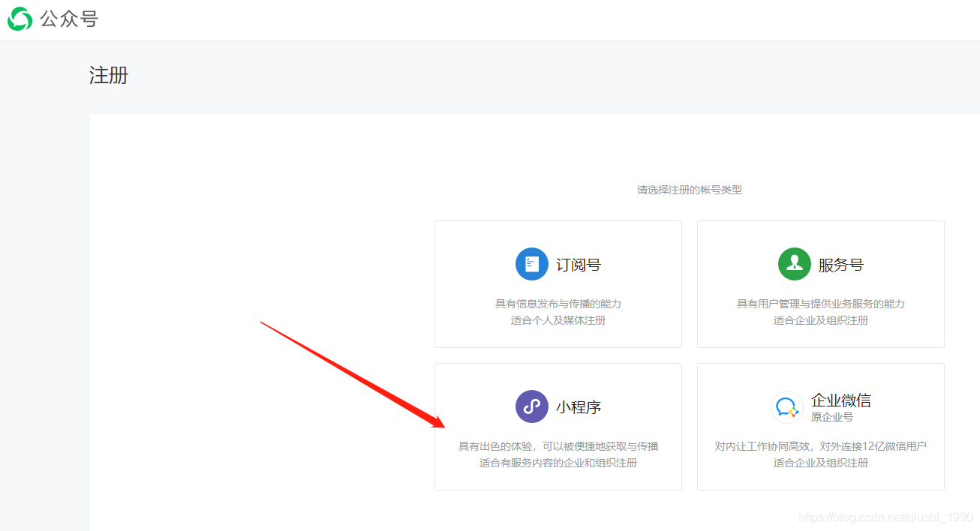Viewport: 980px width, 531px height.
Task: Open the 服务号 registration card
Action: click(x=820, y=283)
